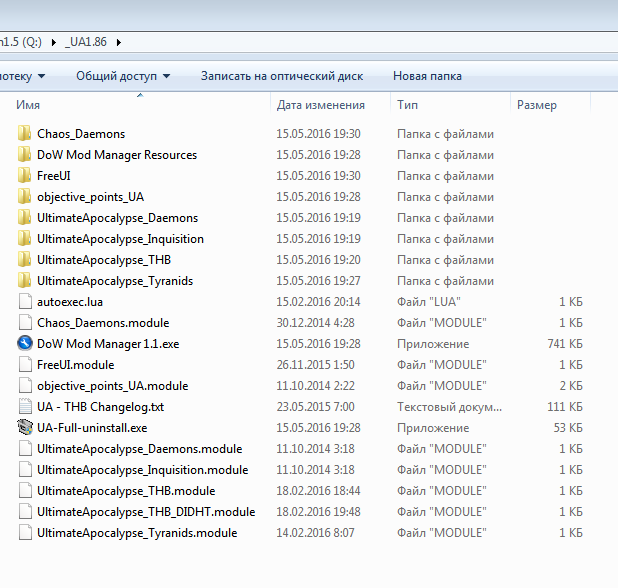Click the objective_points_UA folder icon
Viewport: 618px width, 588px height.
coord(24,196)
